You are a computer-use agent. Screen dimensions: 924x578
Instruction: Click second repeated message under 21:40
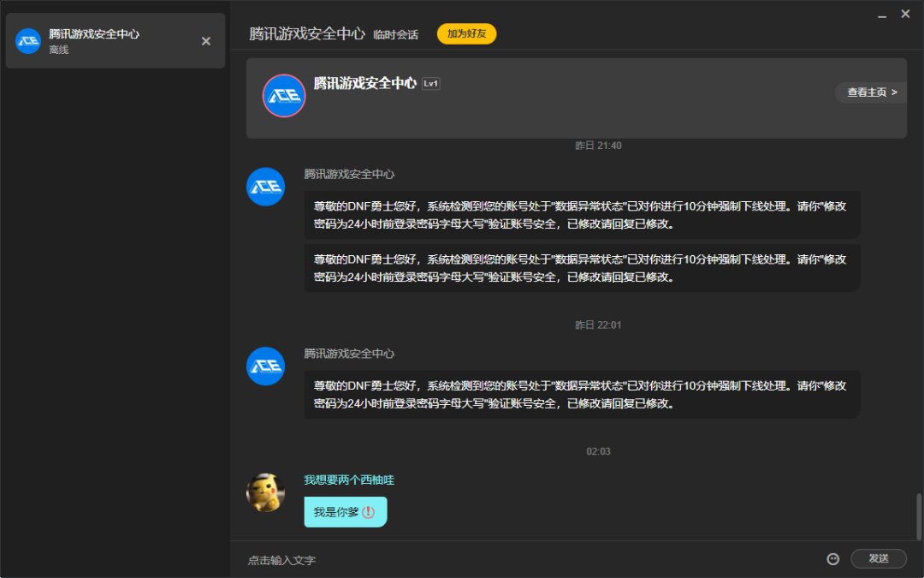(582, 268)
